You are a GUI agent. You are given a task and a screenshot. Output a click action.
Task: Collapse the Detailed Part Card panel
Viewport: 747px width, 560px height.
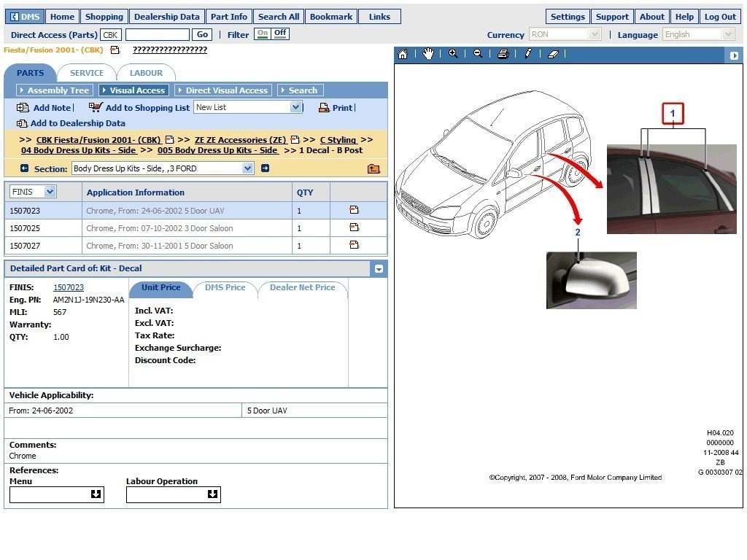379,269
